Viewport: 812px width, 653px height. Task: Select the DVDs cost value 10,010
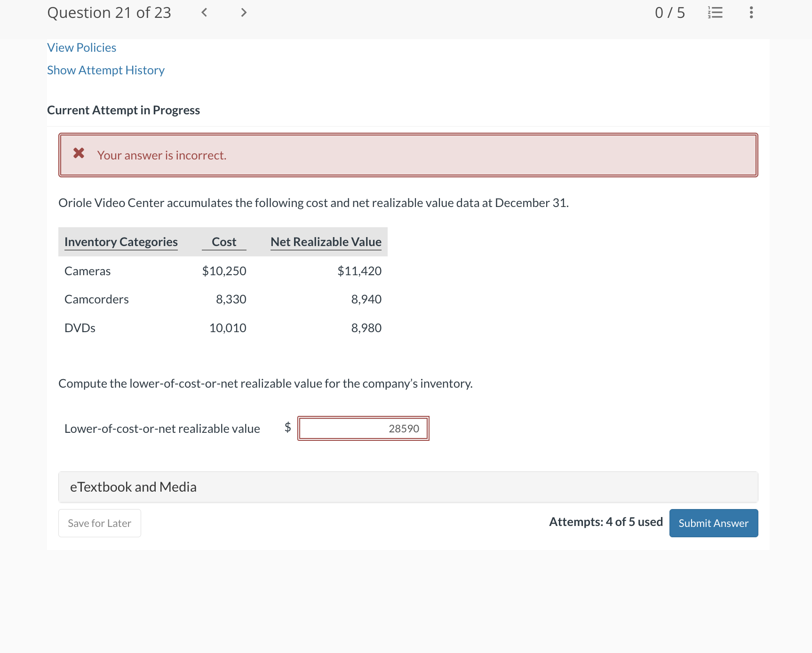pos(228,328)
